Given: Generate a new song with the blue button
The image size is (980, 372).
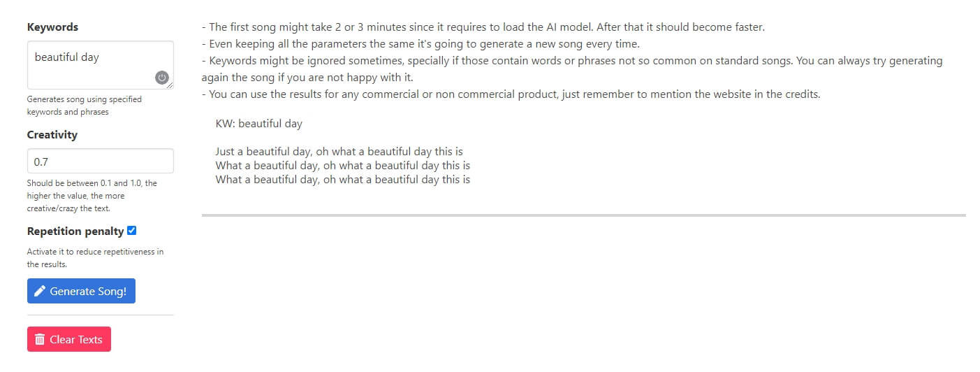Looking at the screenshot, I should [81, 291].
